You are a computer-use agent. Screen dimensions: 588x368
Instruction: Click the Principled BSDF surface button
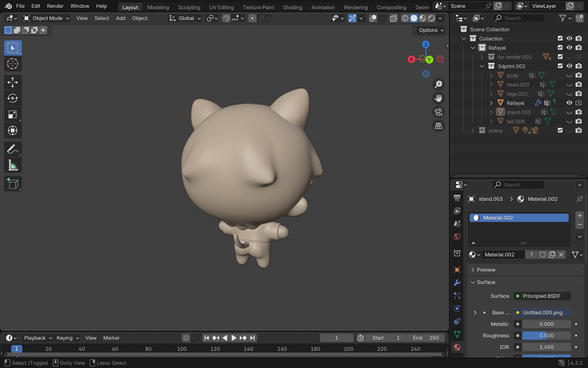click(542, 296)
